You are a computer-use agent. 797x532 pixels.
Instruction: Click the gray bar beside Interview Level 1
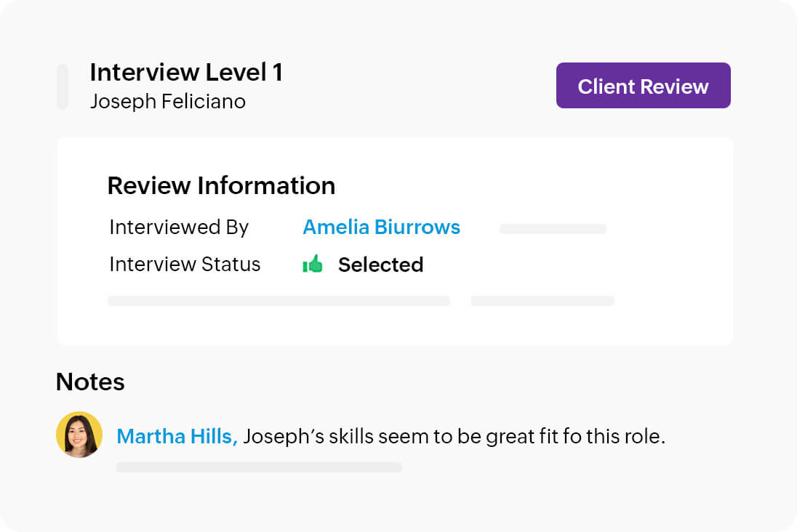coord(63,86)
